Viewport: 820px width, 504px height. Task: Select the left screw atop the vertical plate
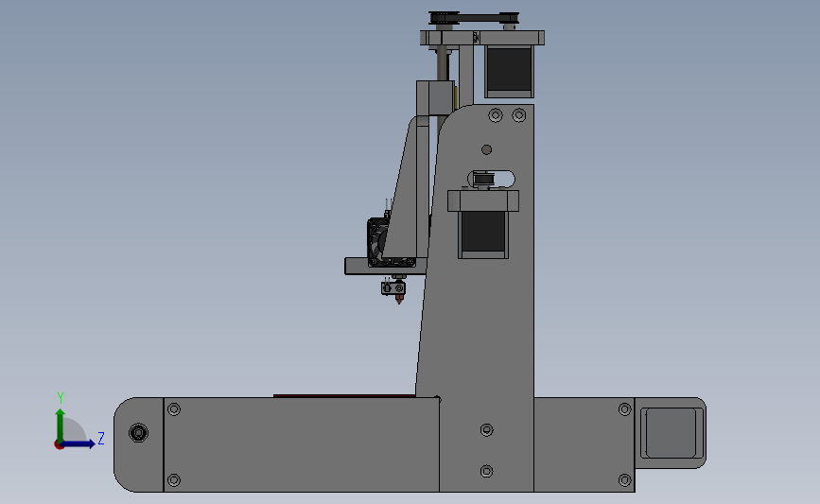click(496, 115)
